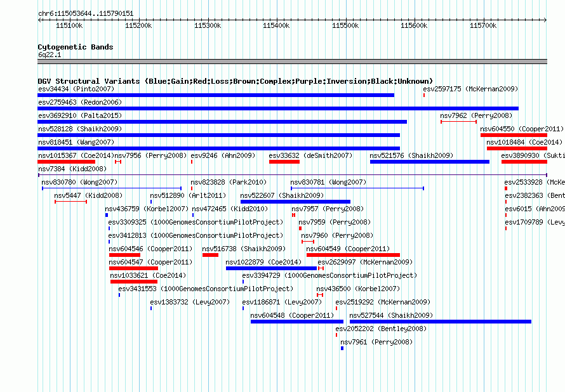
Task: Click the nsv472465 (Kidd2010) label
Action: [x=230, y=209]
